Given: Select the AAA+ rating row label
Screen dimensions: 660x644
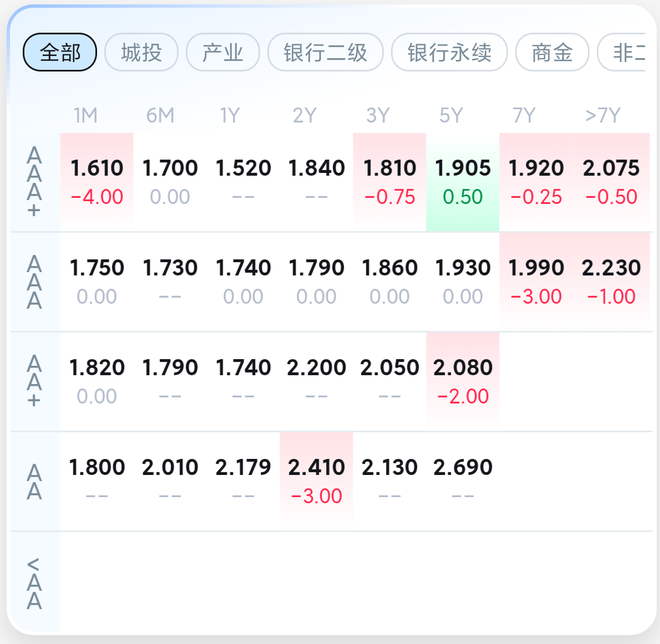Looking at the screenshot, I should (x=34, y=182).
